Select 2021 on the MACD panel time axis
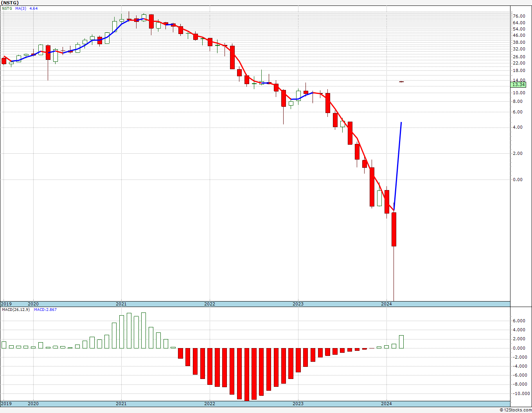 [121, 404]
